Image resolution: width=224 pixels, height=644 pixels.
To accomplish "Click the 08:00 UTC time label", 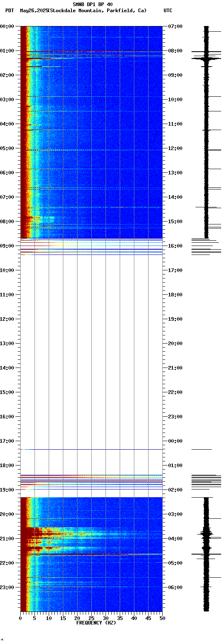I will tap(175, 51).
